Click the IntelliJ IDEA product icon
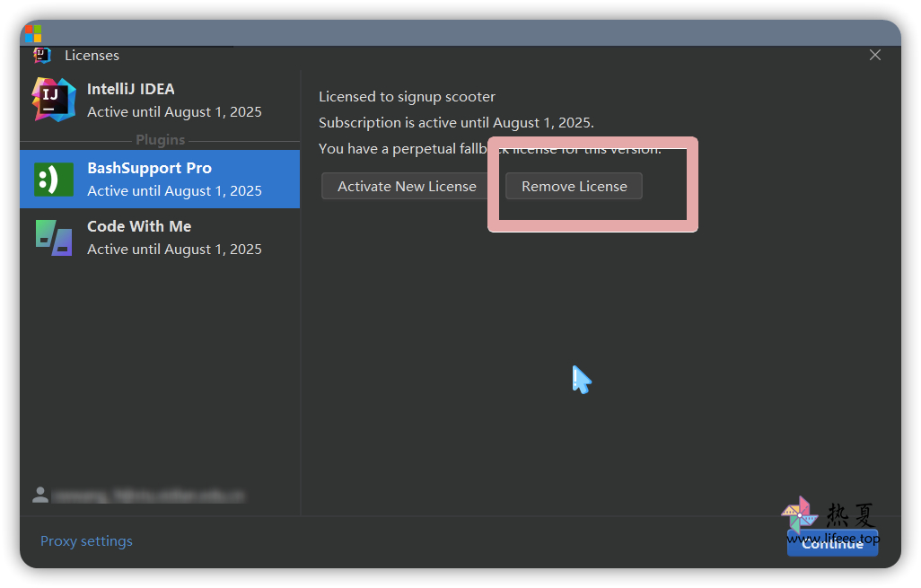 click(x=53, y=100)
